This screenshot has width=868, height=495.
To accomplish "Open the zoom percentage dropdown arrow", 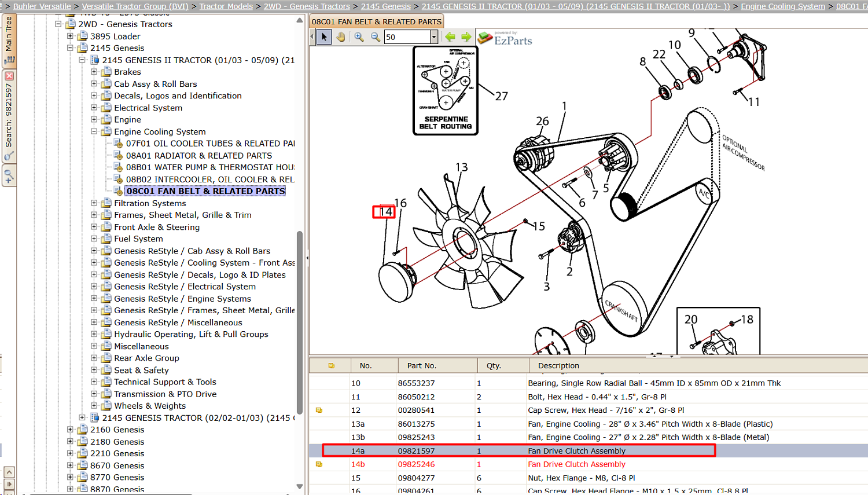I will (434, 37).
